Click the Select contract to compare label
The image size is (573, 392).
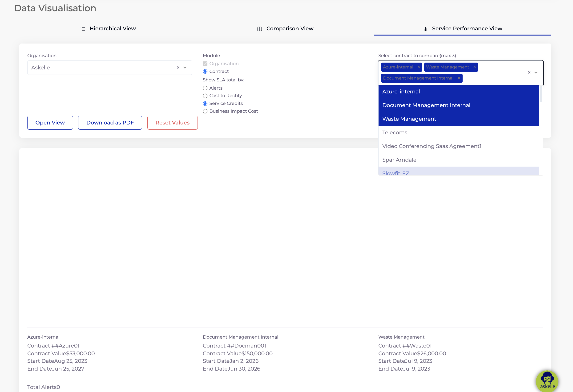417,56
